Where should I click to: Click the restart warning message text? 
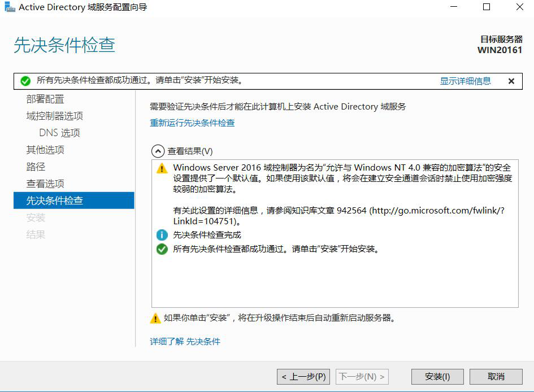(279, 318)
